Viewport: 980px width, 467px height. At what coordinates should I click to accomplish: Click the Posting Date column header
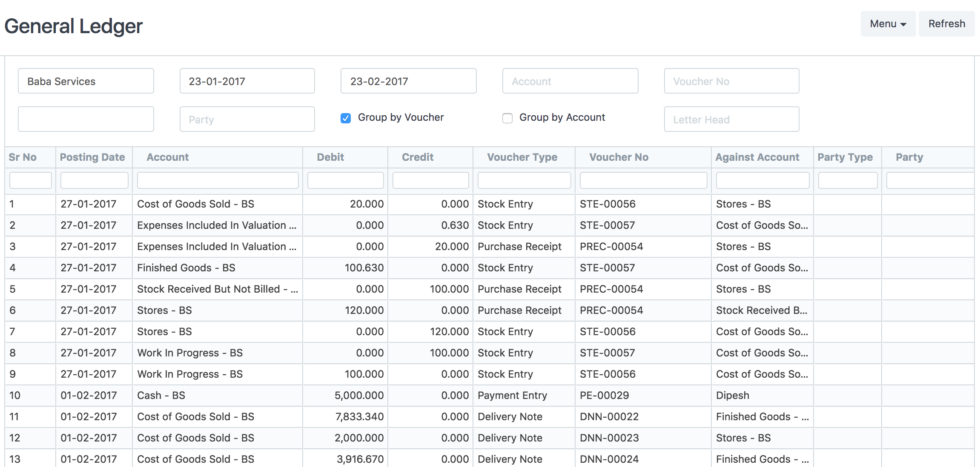[92, 157]
